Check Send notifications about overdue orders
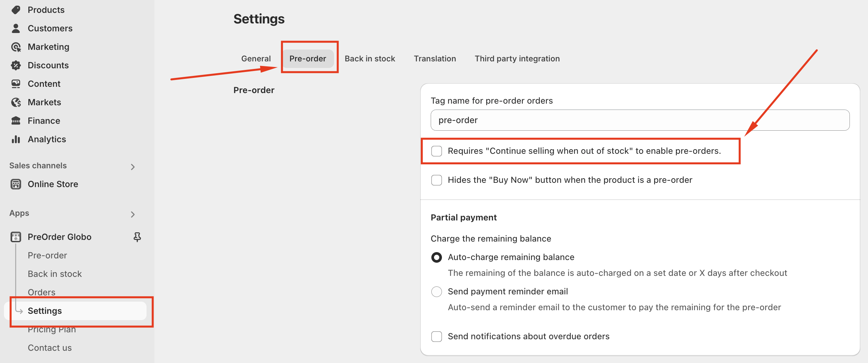868x363 pixels. pyautogui.click(x=436, y=336)
